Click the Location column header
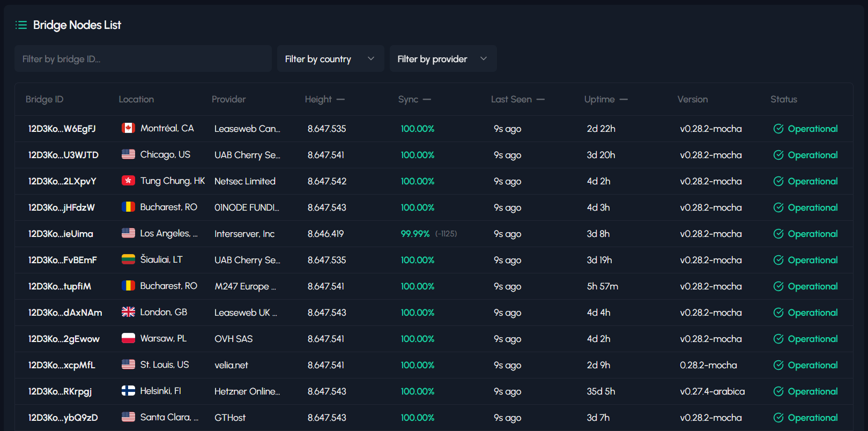The height and width of the screenshot is (431, 868). pos(136,99)
